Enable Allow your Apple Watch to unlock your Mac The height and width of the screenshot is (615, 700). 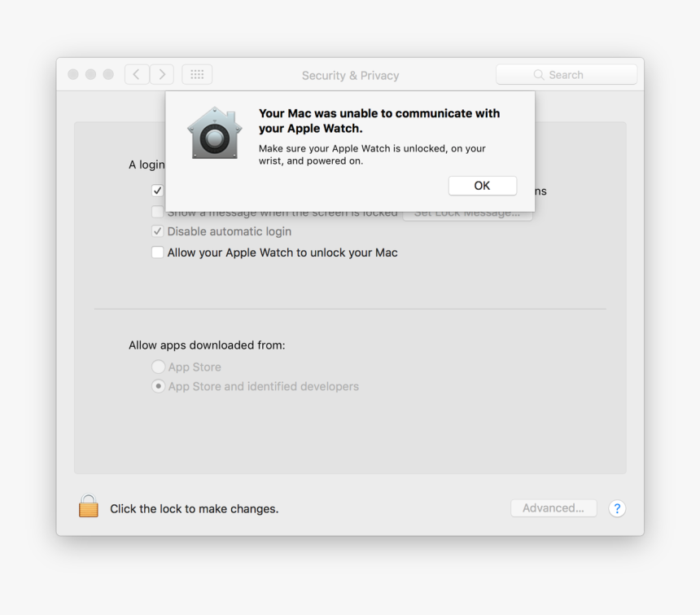[157, 253]
